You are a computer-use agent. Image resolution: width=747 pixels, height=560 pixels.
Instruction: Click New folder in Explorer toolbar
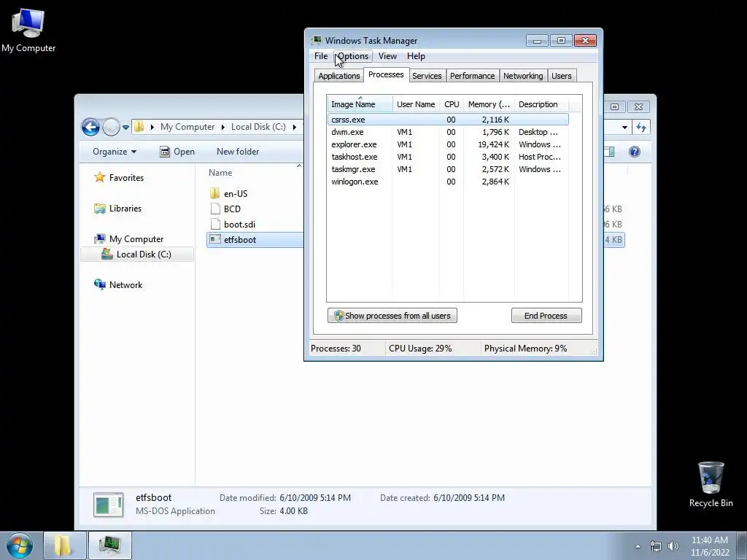[x=238, y=152]
